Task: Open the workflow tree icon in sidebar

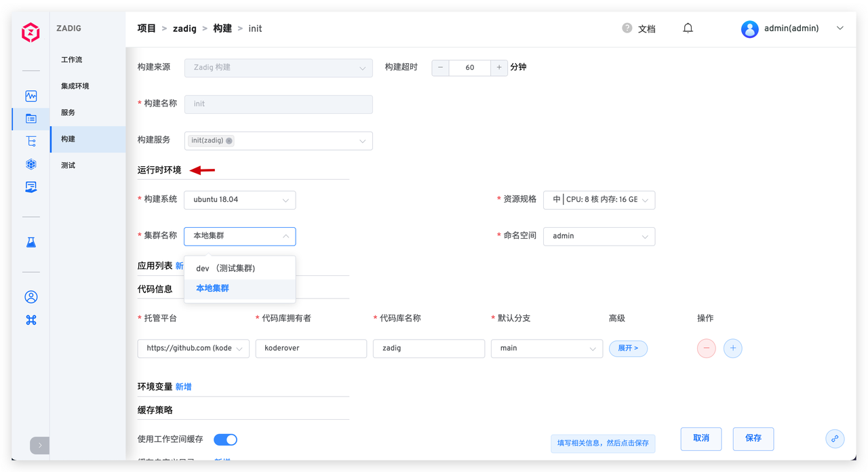Action: [x=31, y=141]
